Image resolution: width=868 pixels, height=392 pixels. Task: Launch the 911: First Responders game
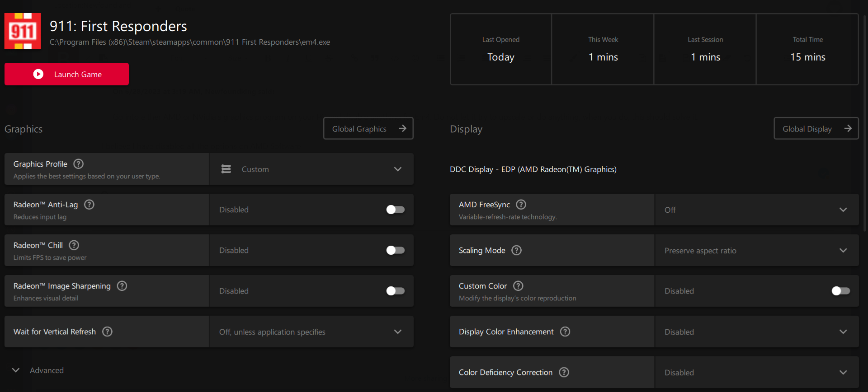(x=66, y=74)
